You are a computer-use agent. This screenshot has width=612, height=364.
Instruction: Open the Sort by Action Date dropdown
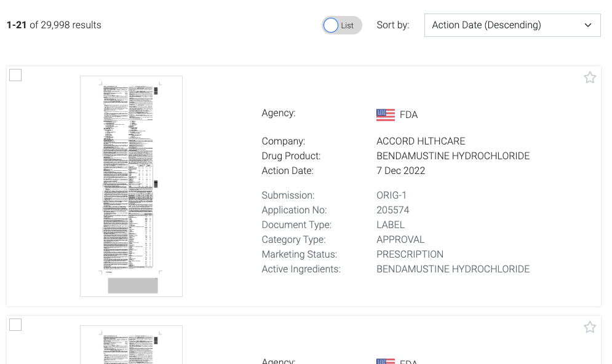[512, 25]
